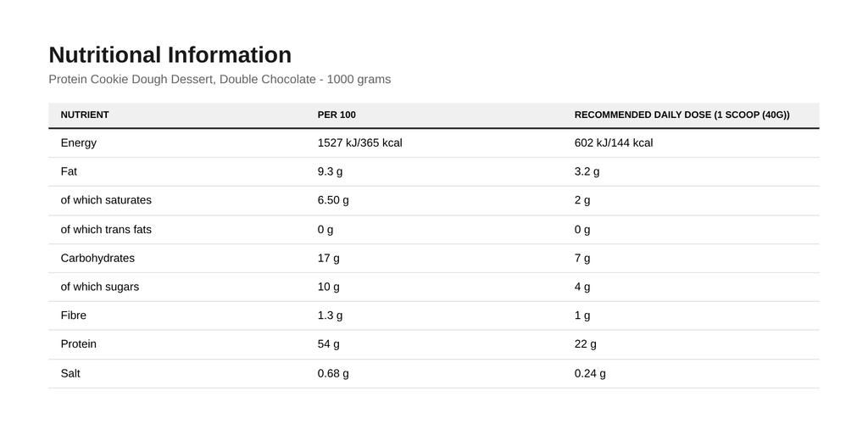Click the 9.3 g fat value
This screenshot has height=430, width=868.
tap(330, 172)
